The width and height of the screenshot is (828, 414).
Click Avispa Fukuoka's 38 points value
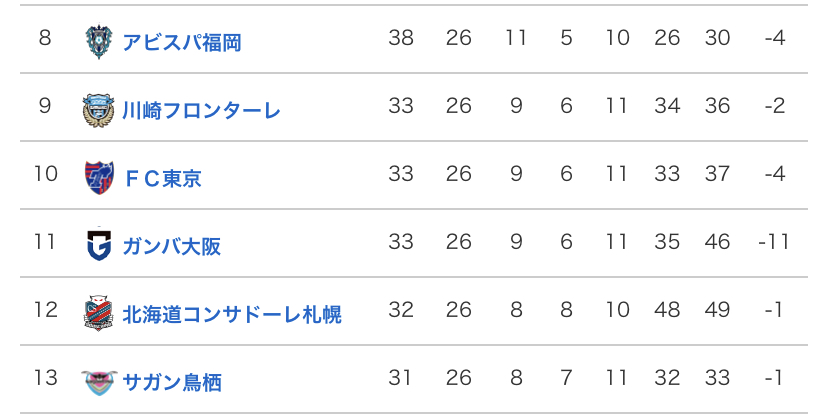click(x=401, y=38)
